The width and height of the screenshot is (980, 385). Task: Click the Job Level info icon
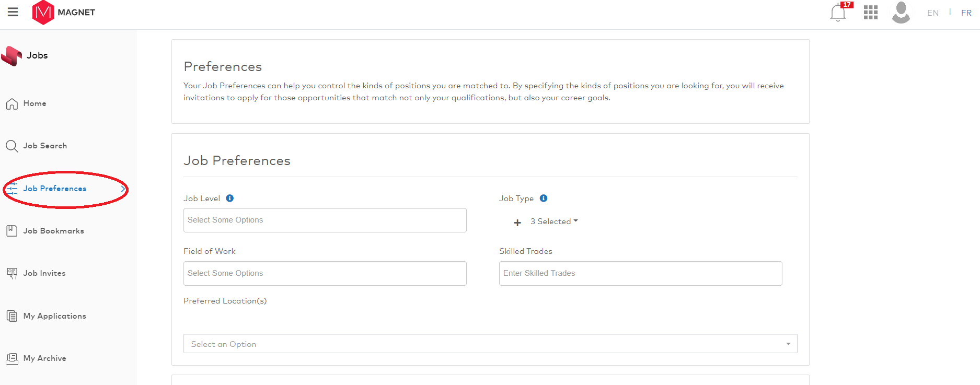pos(230,199)
